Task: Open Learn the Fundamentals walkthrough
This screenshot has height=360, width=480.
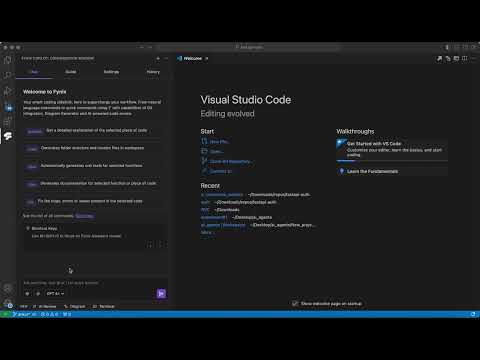Action: click(392, 171)
